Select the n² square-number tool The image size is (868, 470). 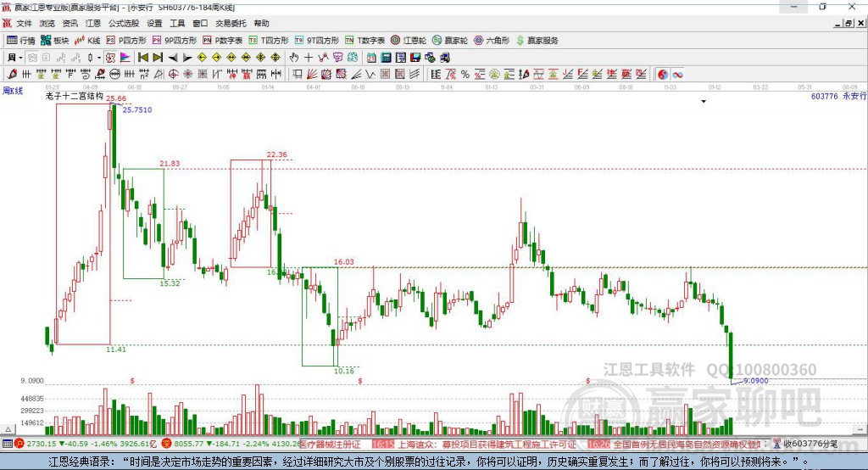click(144, 75)
